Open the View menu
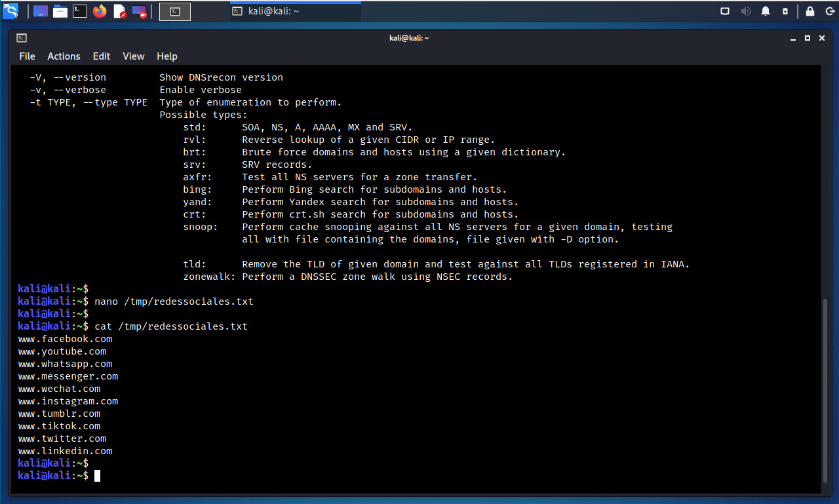This screenshot has height=504, width=839. pyautogui.click(x=133, y=56)
